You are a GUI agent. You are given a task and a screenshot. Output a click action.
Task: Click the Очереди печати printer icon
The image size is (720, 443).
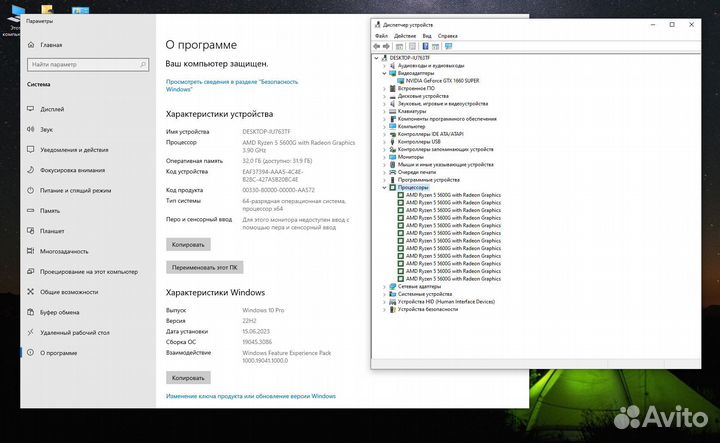pyautogui.click(x=393, y=172)
